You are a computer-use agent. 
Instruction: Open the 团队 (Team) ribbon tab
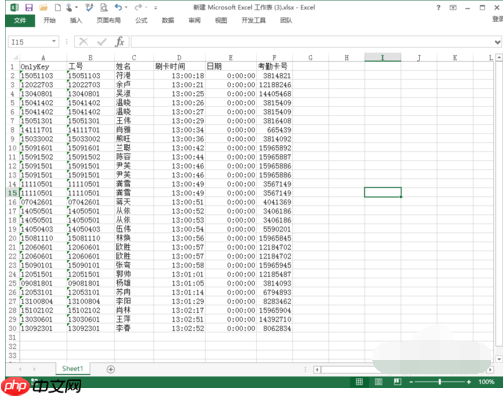pos(286,20)
